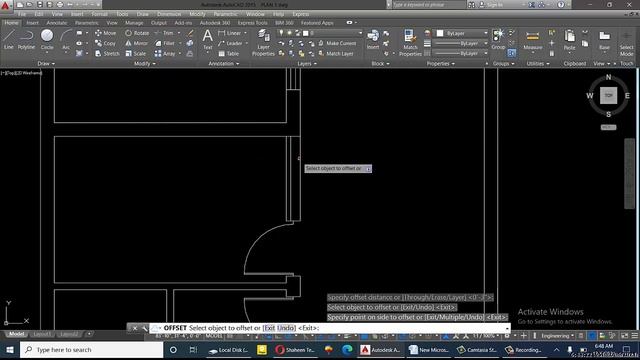Select the Line drawing tool
This screenshot has width=640, height=360.
pos(9,39)
